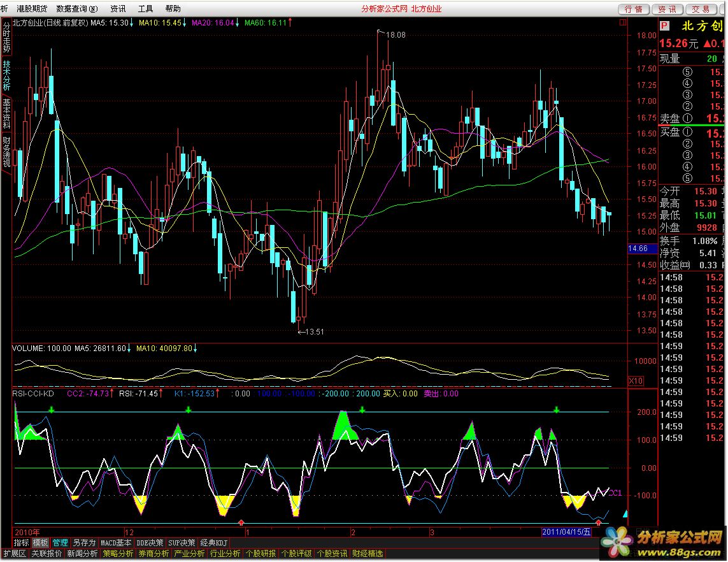This screenshot has height=562, width=728.
Task: Open the 资讯 menu in the menu bar
Action: [118, 9]
